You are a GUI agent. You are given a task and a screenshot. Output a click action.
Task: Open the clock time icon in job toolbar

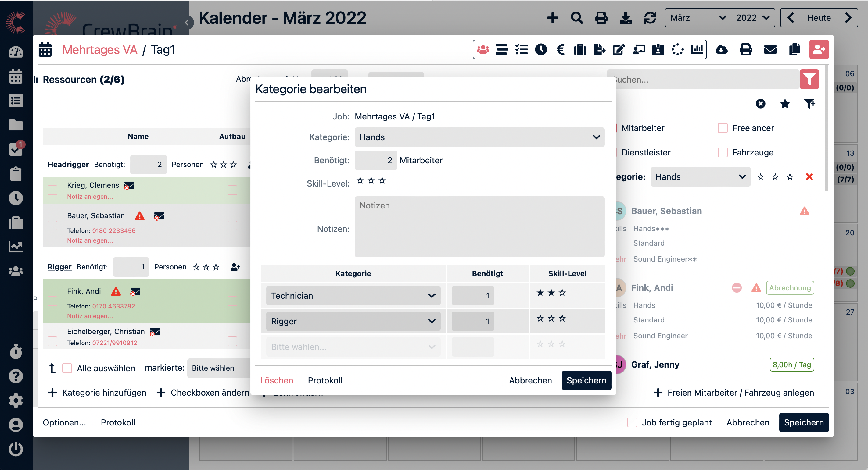tap(541, 50)
